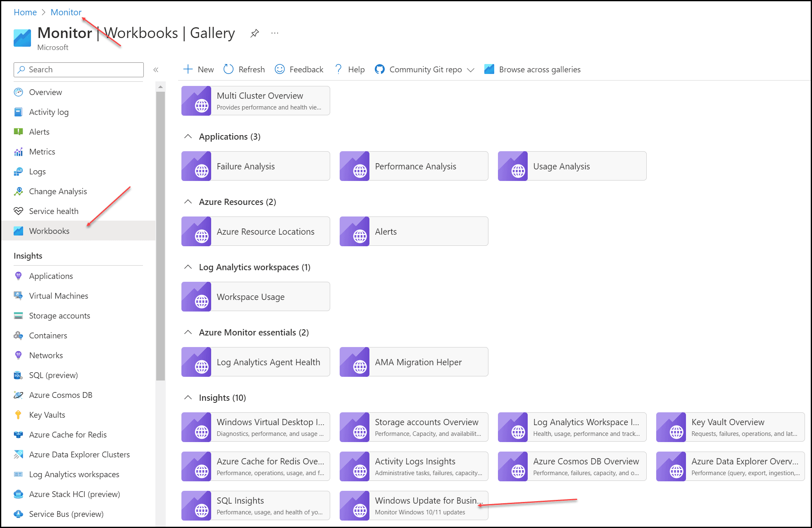The width and height of the screenshot is (812, 528).
Task: Create a workbook with the New plus icon
Action: 188,69
